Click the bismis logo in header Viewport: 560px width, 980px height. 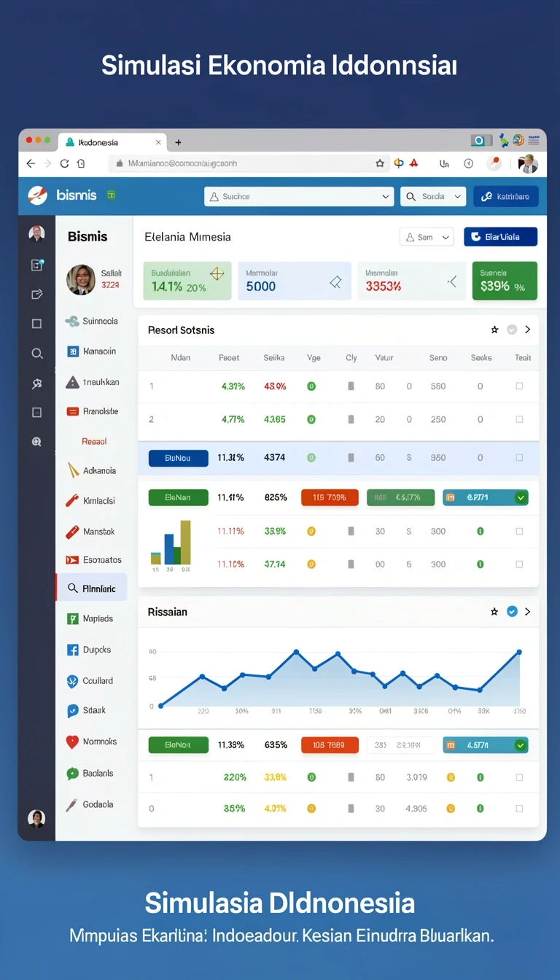tap(62, 195)
